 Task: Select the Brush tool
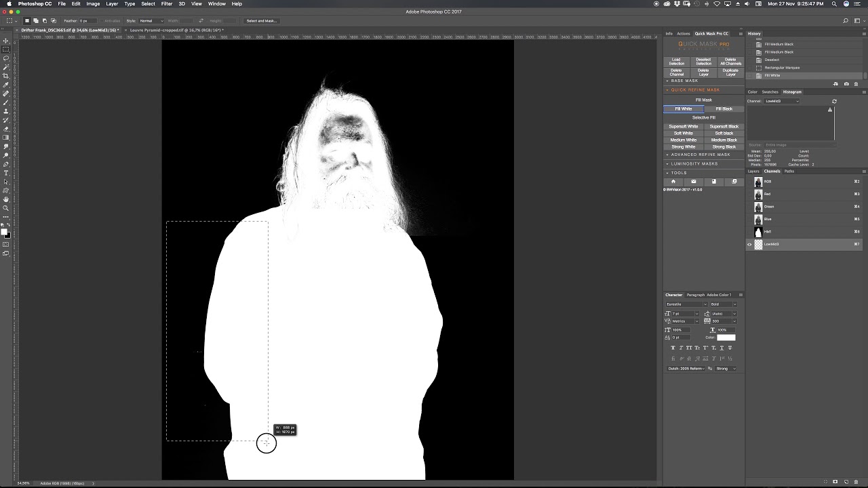tap(6, 102)
